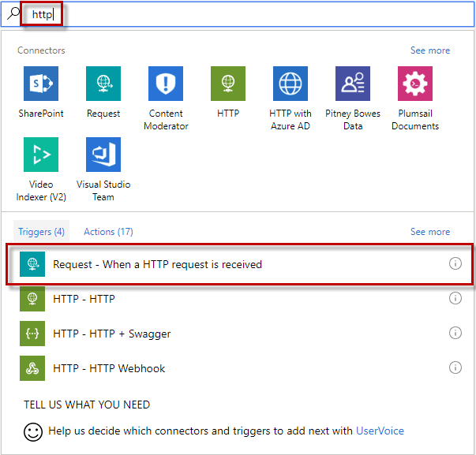The image size is (476, 455).
Task: Click the search magnifier icon
Action: 13,13
